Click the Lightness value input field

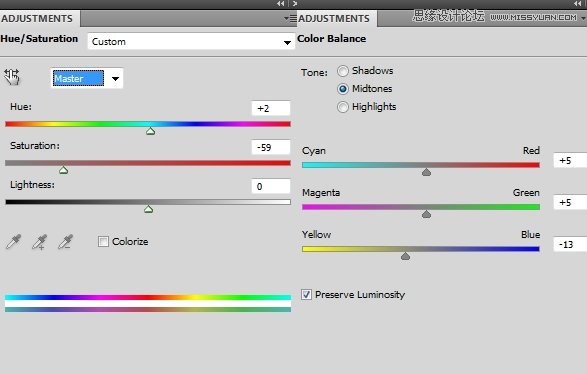pyautogui.click(x=271, y=186)
